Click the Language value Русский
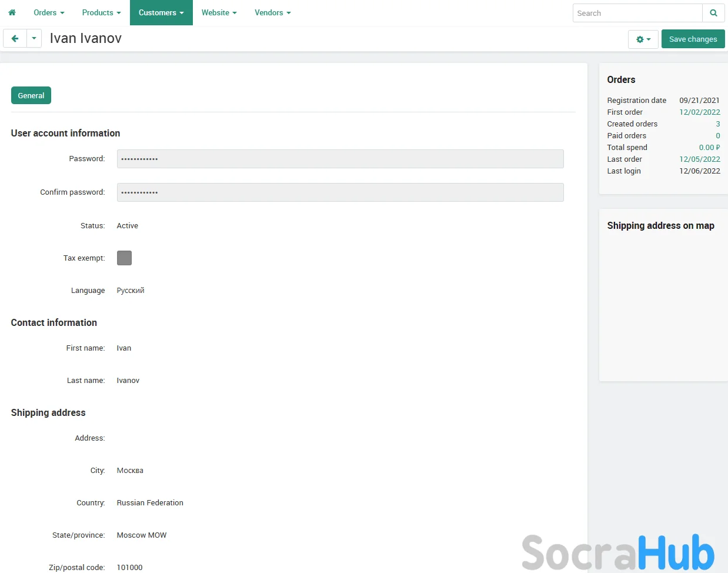728x573 pixels. (x=131, y=290)
